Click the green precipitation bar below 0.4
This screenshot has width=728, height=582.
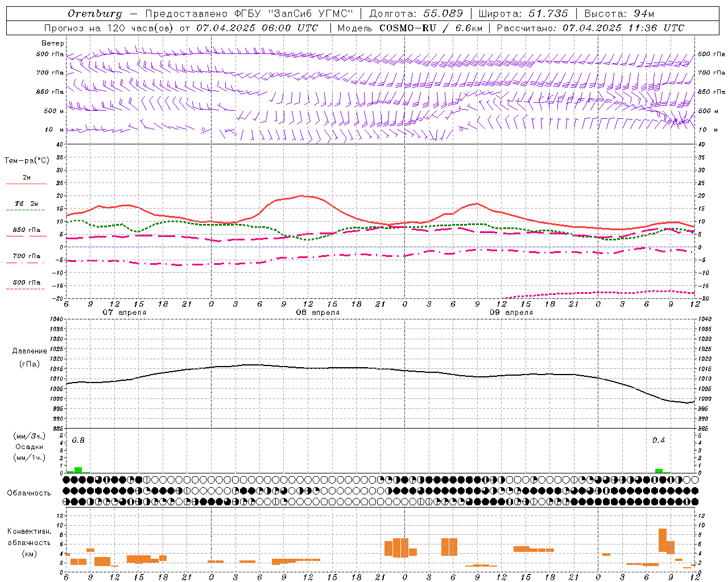coord(659,471)
